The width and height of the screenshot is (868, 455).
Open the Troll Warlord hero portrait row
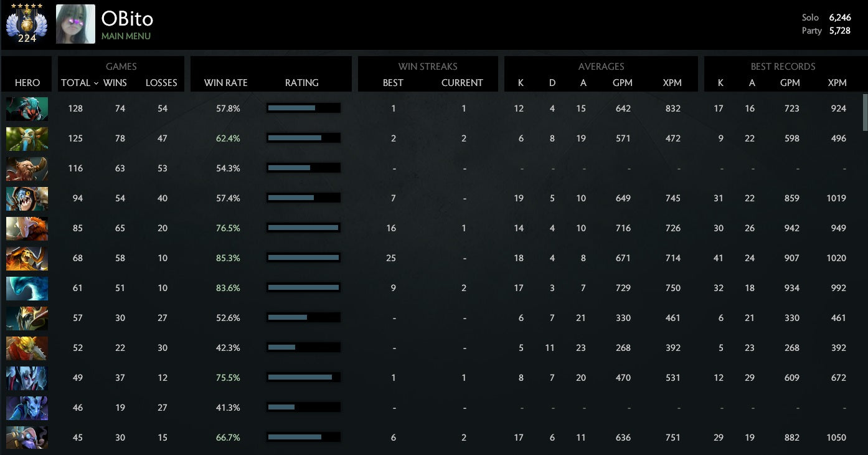click(x=27, y=228)
